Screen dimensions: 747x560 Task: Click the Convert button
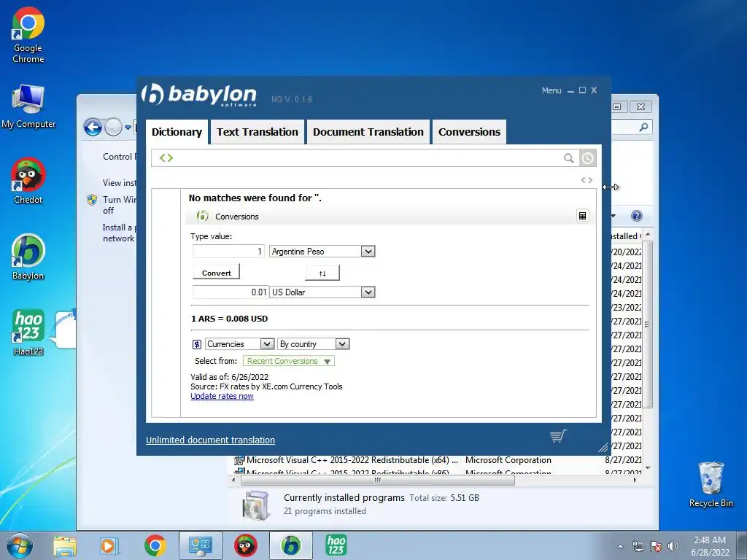point(216,273)
